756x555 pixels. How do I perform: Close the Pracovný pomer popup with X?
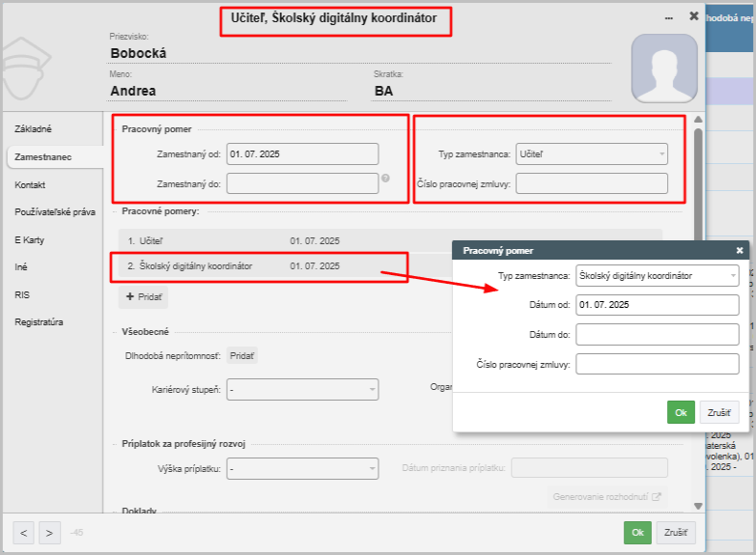pos(740,250)
